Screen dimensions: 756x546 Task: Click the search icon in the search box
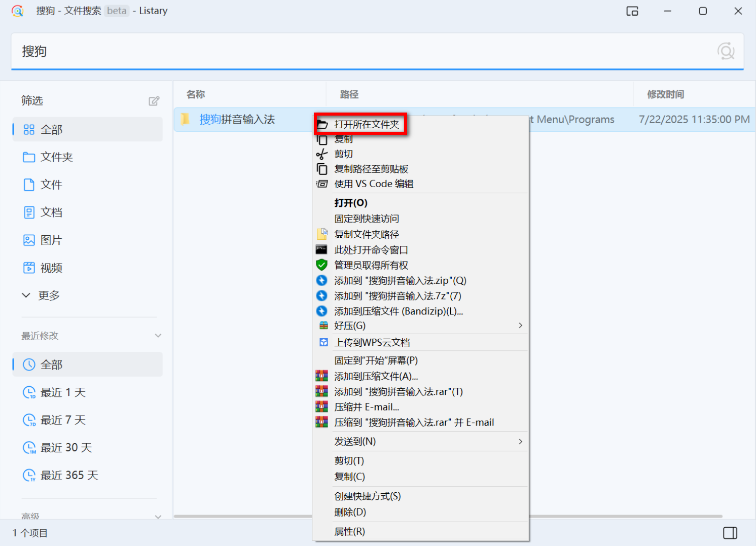point(726,51)
